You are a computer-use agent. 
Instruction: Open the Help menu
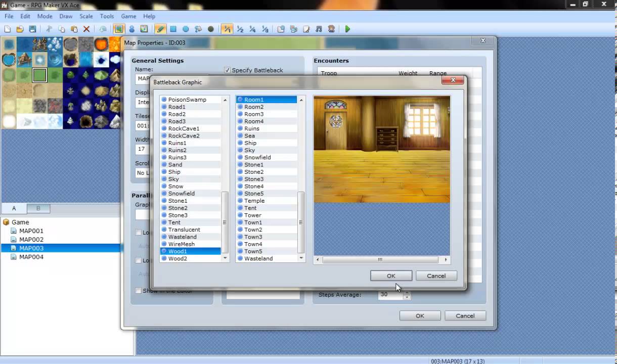point(149,16)
